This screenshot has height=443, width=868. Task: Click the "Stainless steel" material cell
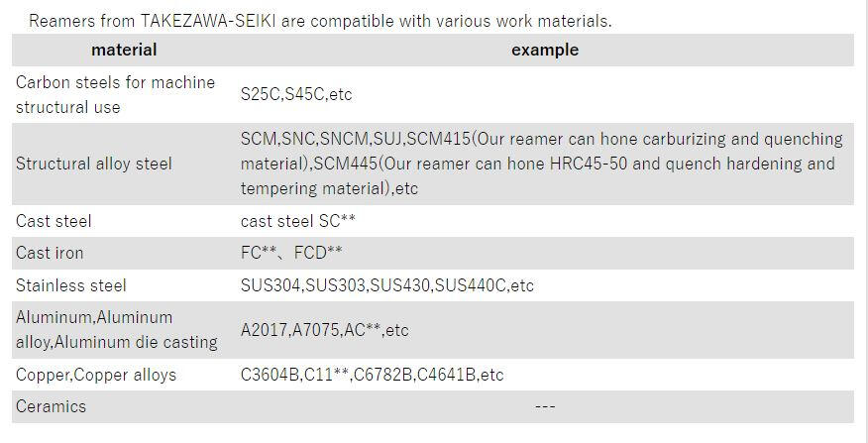pos(71,285)
